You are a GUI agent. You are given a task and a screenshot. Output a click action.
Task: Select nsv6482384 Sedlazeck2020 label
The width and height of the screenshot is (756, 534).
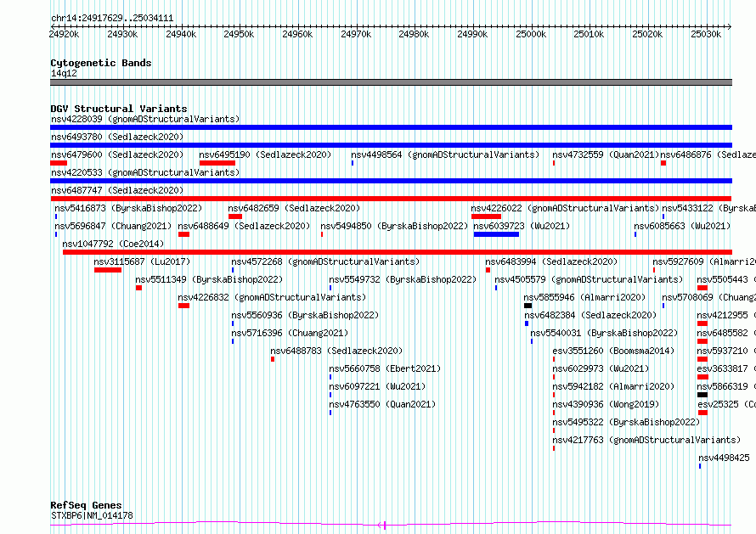[x=590, y=315]
